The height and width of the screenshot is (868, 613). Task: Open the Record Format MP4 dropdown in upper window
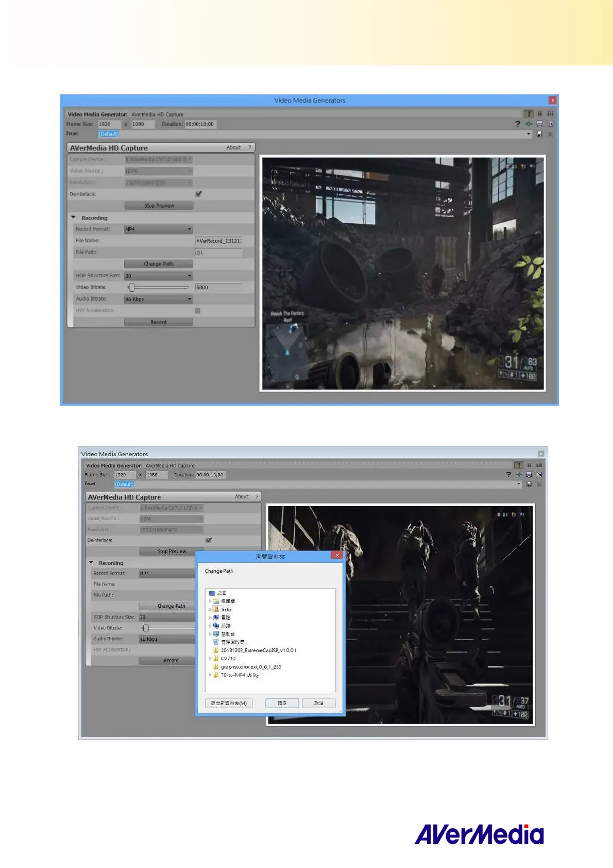tap(158, 229)
